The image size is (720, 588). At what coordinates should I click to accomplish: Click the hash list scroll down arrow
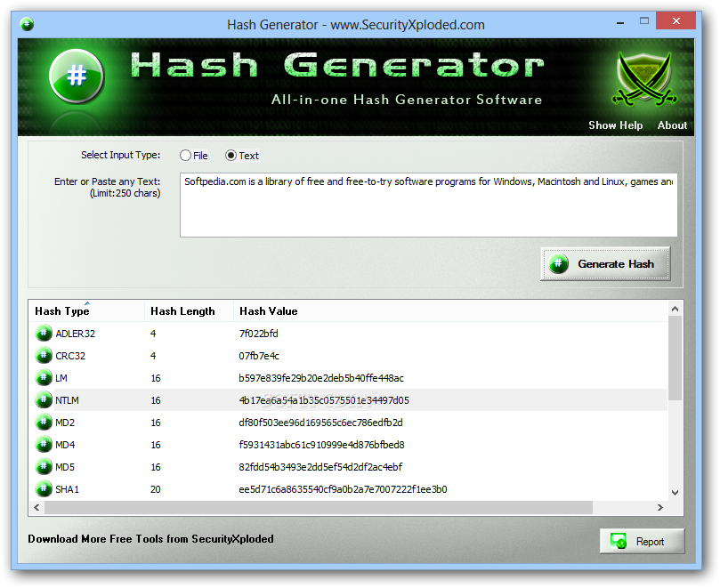pos(675,493)
